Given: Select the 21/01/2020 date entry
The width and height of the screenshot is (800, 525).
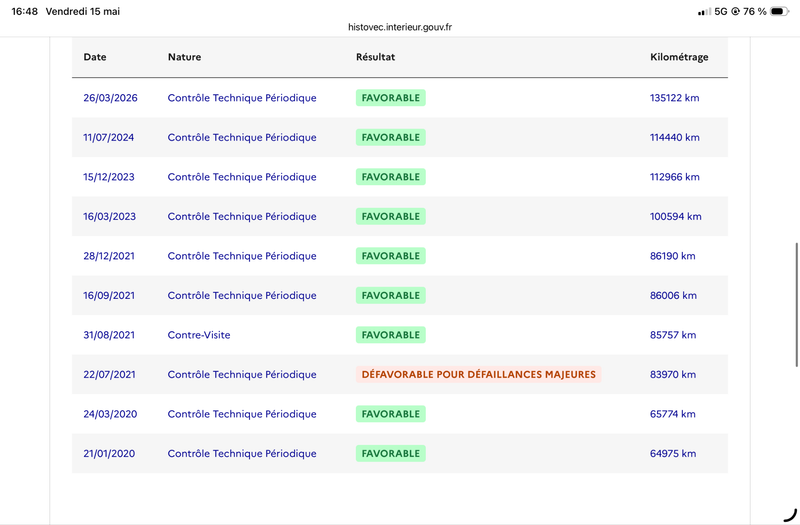Looking at the screenshot, I should coord(109,454).
